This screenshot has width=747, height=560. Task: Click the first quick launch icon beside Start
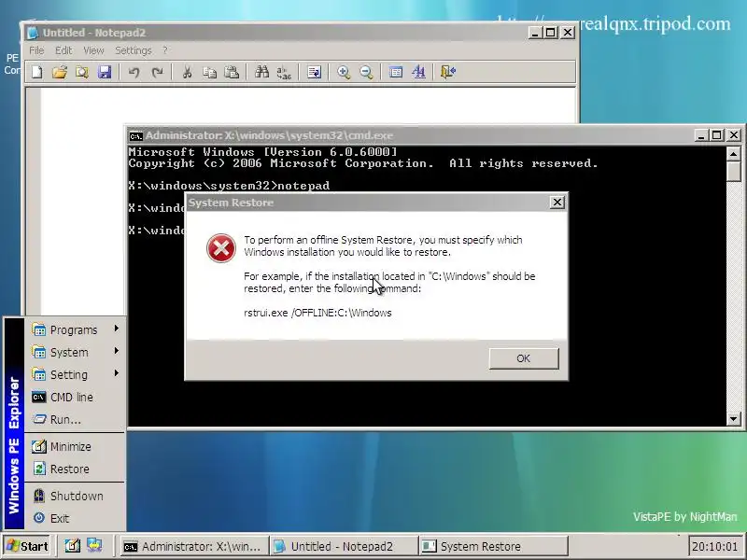pos(73,546)
